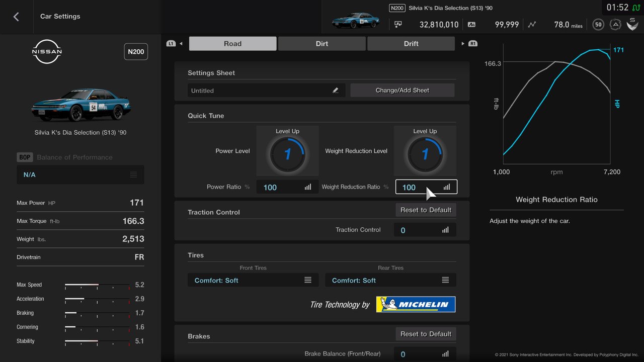This screenshot has height=362, width=644.
Task: Click the 01:52 clock display
Action: 617,8
